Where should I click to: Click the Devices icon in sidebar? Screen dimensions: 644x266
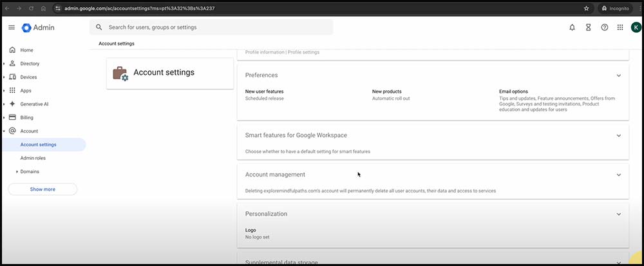[12, 77]
